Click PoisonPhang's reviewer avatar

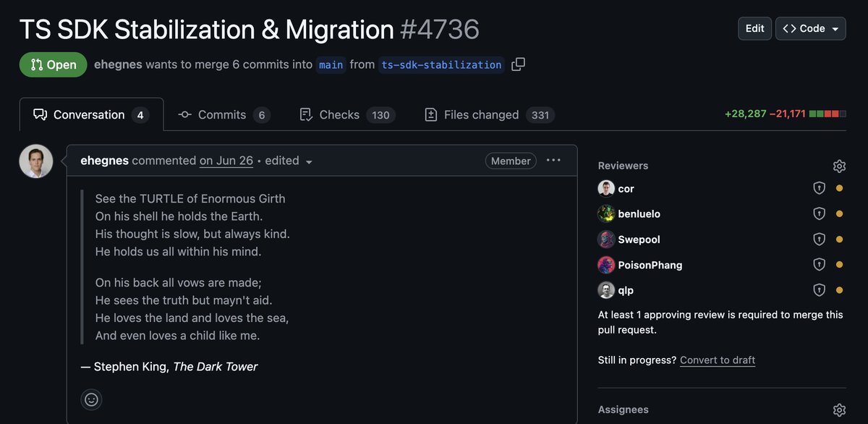(x=606, y=265)
